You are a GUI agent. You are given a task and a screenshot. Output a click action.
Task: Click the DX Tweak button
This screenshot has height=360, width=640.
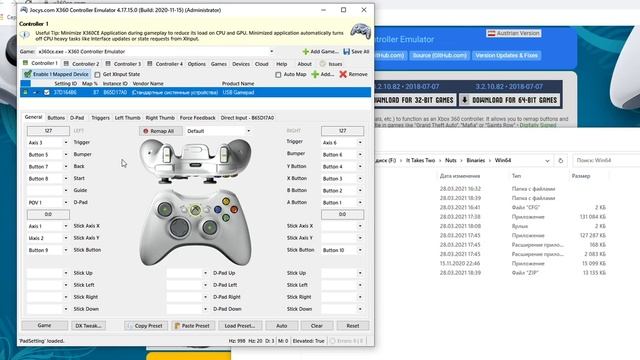click(x=89, y=326)
